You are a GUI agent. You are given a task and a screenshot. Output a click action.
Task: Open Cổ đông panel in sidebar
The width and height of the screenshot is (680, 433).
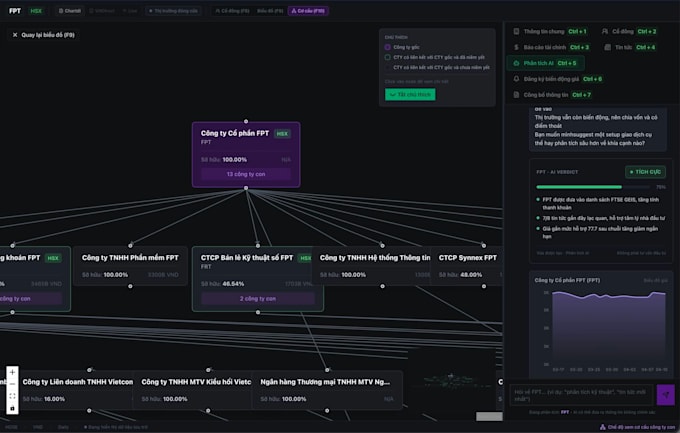click(629, 31)
